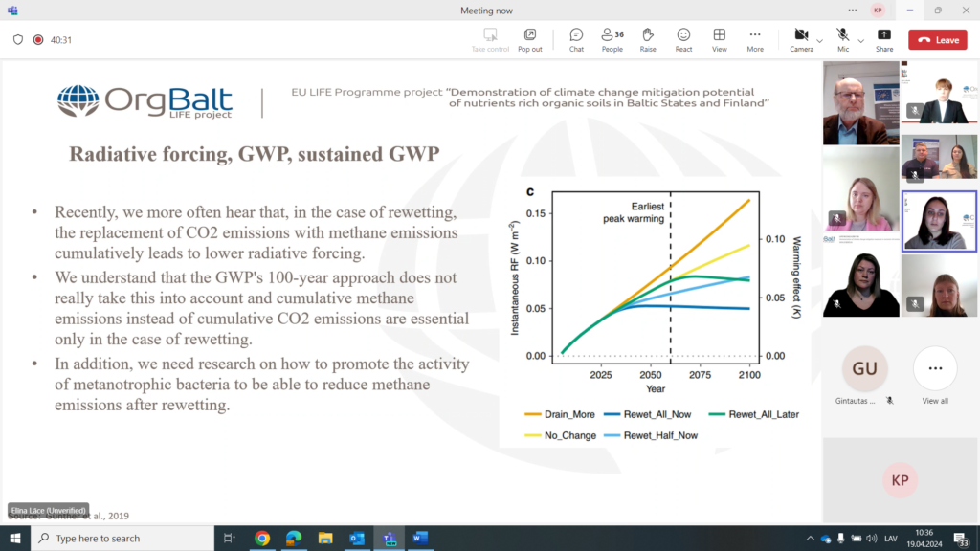The height and width of the screenshot is (551, 980).
Task: Open Outlook from the taskbar
Action: (x=357, y=538)
